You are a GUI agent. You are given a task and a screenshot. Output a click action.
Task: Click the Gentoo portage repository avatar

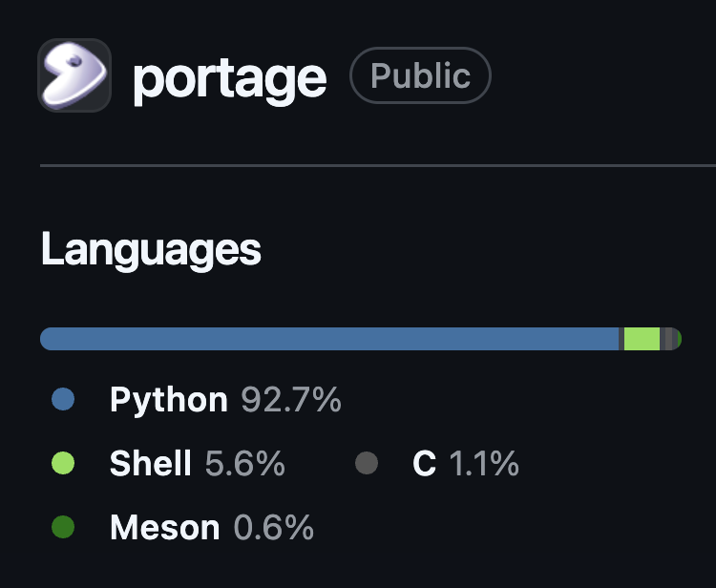(x=74, y=75)
